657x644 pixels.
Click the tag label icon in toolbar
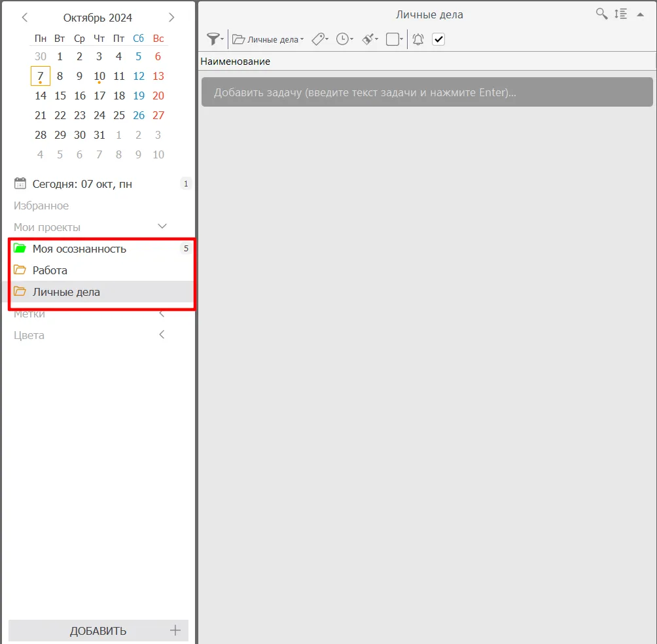(319, 39)
